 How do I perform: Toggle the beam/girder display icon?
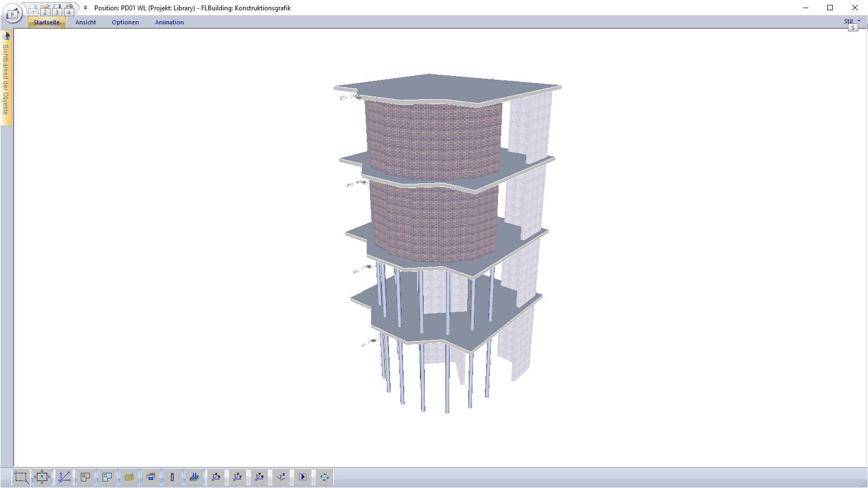click(x=151, y=477)
